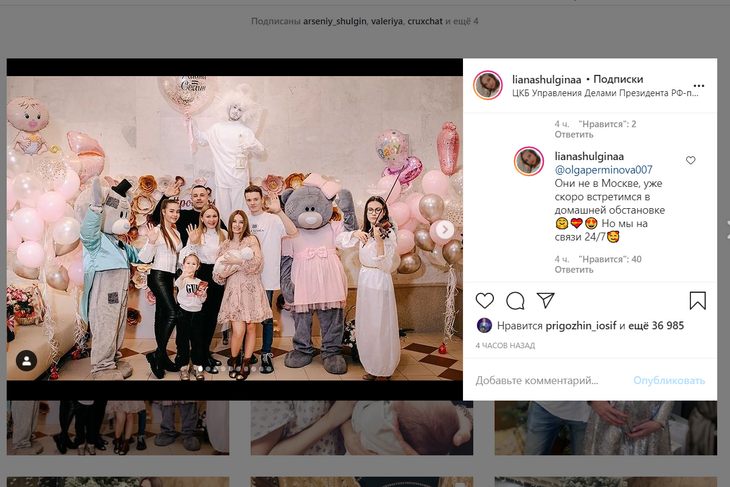Open the @olgaperminova007 mention
This screenshot has width=730, height=487.
pos(603,170)
